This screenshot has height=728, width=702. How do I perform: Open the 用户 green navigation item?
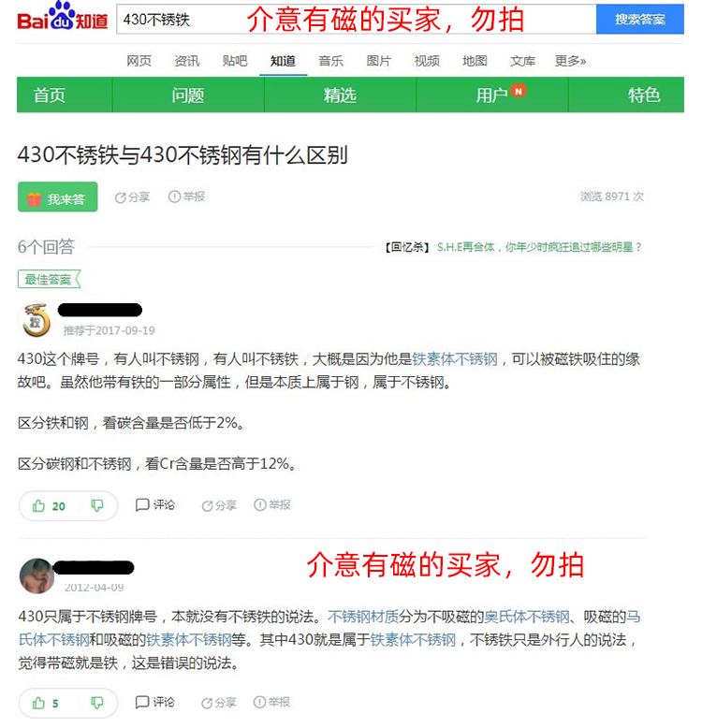(492, 95)
